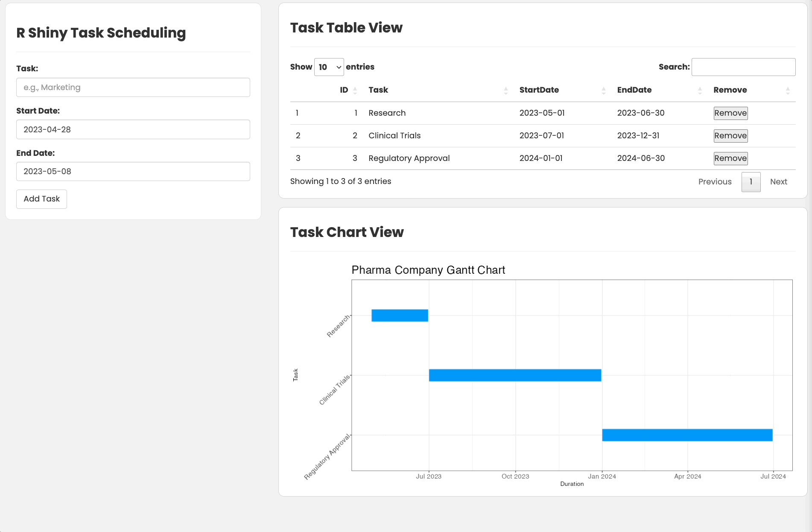Image resolution: width=812 pixels, height=532 pixels.
Task: Open the End Date field to pick a date
Action: (x=133, y=171)
